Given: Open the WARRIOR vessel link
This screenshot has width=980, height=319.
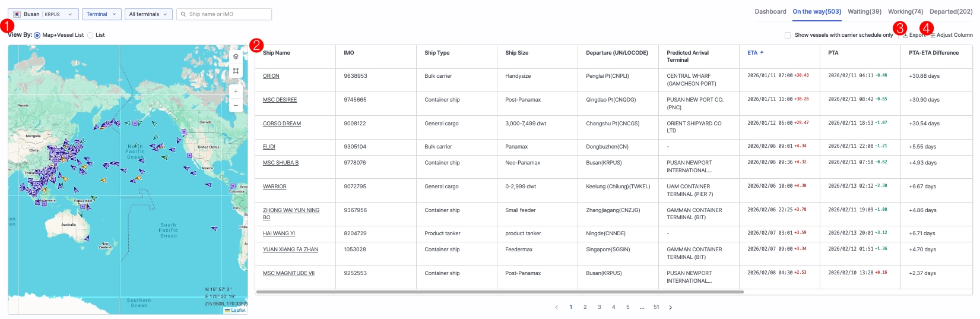Looking at the screenshot, I should tap(274, 187).
